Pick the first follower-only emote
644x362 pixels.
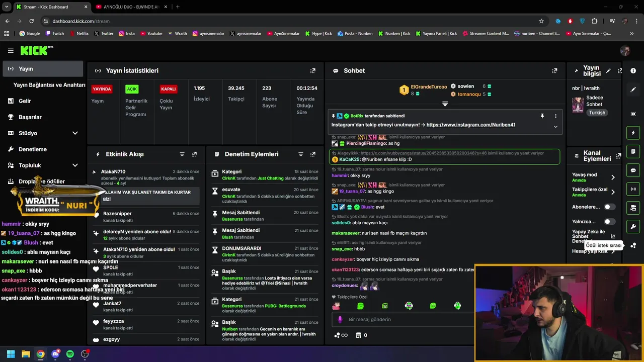tap(336, 306)
